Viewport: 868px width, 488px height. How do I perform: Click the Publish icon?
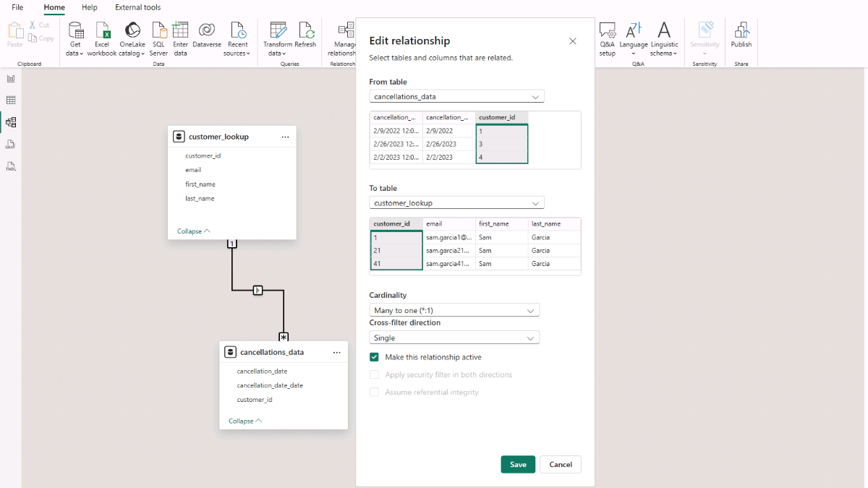click(741, 30)
